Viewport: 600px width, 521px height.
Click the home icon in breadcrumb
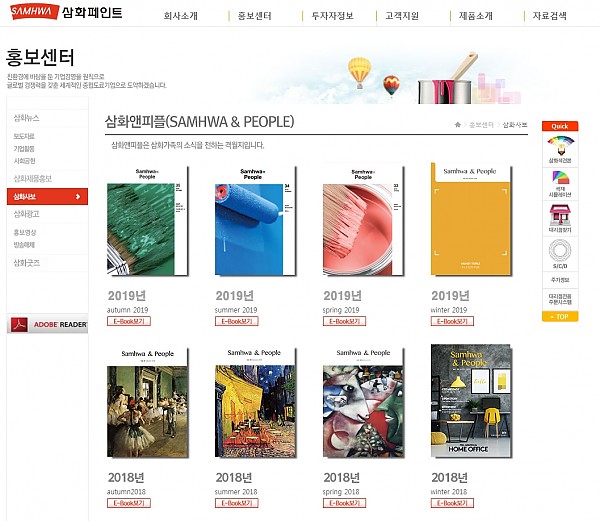point(457,125)
